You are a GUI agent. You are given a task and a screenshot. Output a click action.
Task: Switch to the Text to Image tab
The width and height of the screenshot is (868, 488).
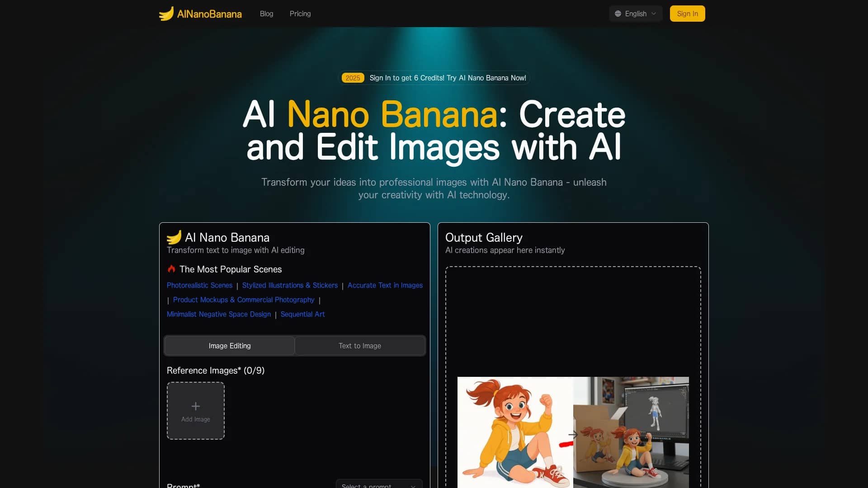click(x=360, y=346)
